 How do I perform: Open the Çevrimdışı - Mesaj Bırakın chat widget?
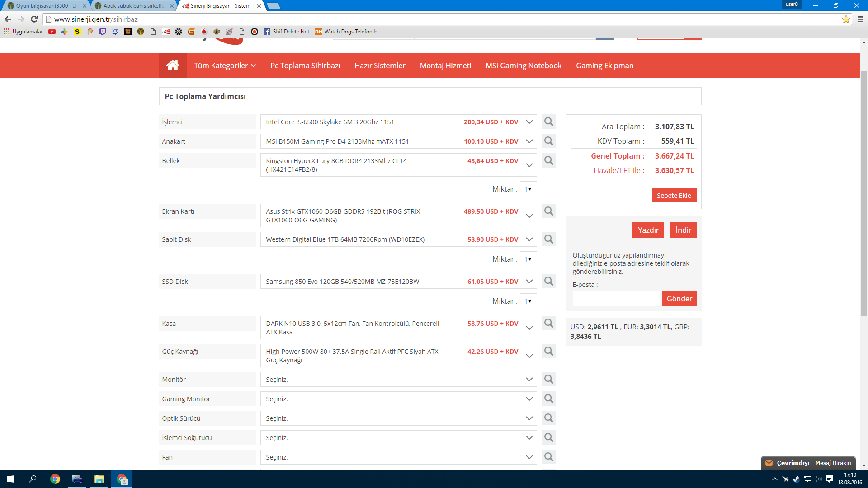[x=808, y=463]
